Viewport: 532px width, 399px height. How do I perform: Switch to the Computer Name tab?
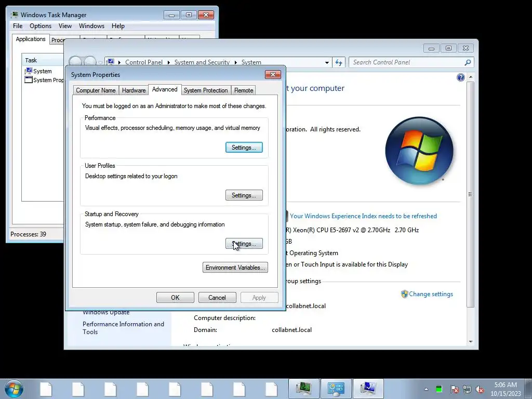(x=96, y=90)
